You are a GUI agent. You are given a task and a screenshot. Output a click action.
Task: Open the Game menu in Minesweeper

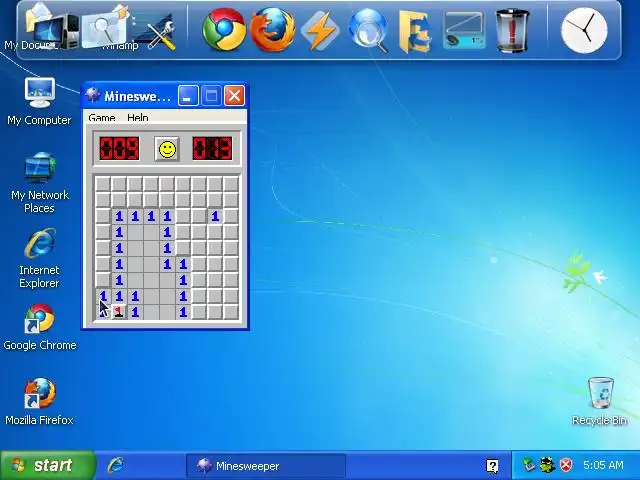tap(102, 118)
